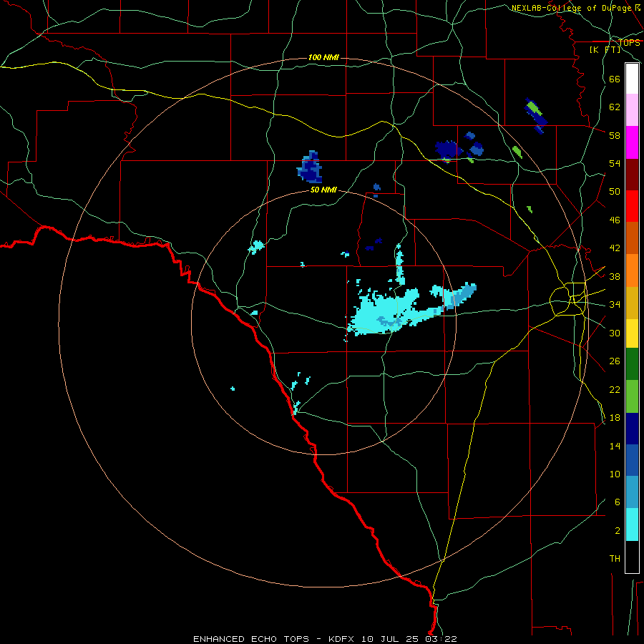
Task: Click the legend value 66
Action: [x=615, y=79]
